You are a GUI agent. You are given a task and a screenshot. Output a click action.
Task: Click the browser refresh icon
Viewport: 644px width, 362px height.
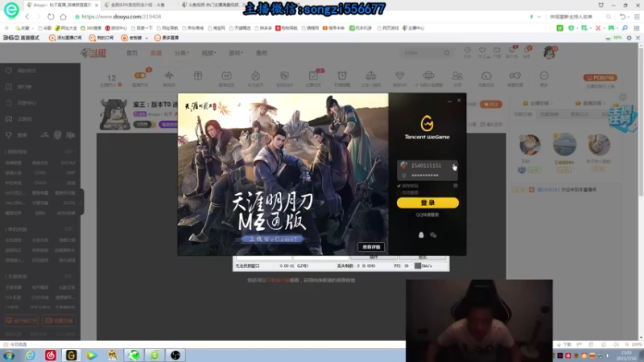(x=51, y=17)
